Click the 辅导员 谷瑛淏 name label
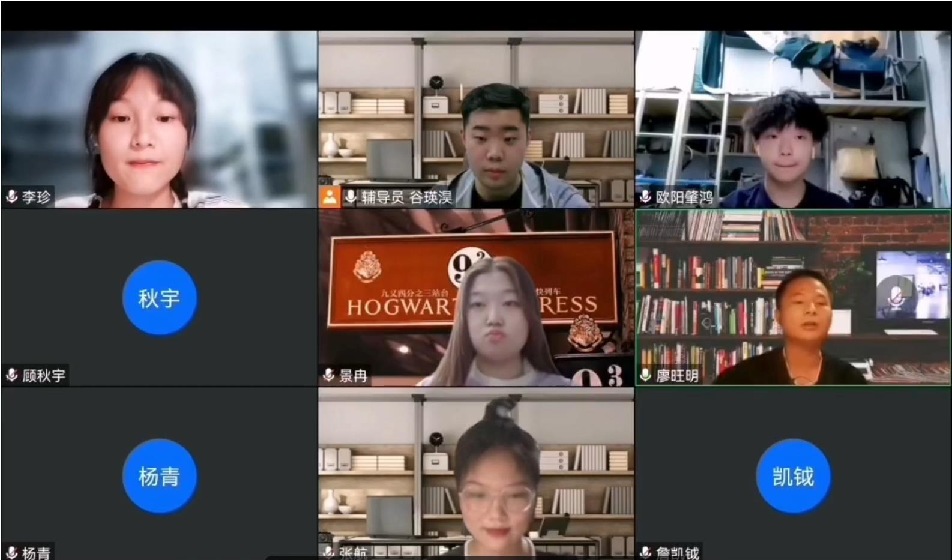The image size is (952, 560). (x=406, y=197)
